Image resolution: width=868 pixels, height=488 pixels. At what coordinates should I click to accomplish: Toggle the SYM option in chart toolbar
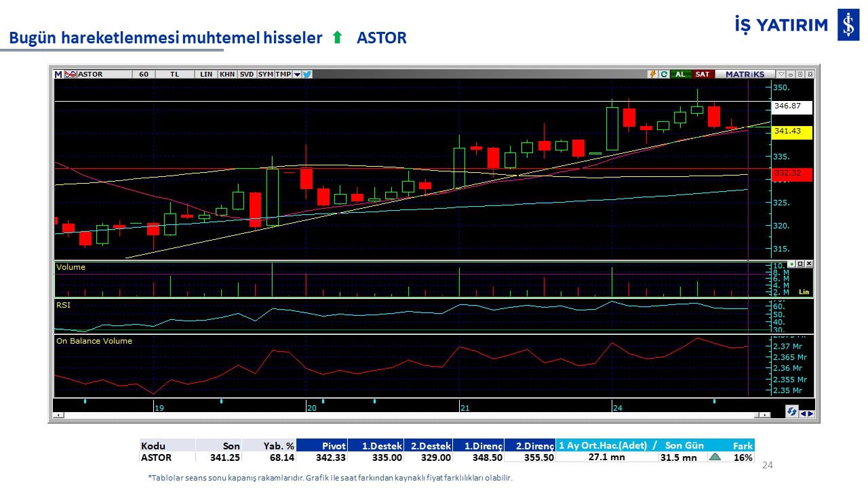[265, 75]
